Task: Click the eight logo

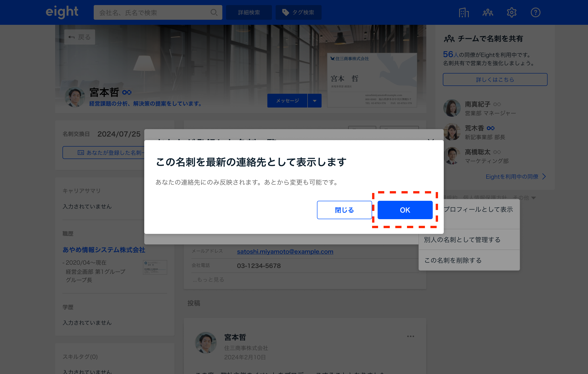Action: tap(62, 12)
